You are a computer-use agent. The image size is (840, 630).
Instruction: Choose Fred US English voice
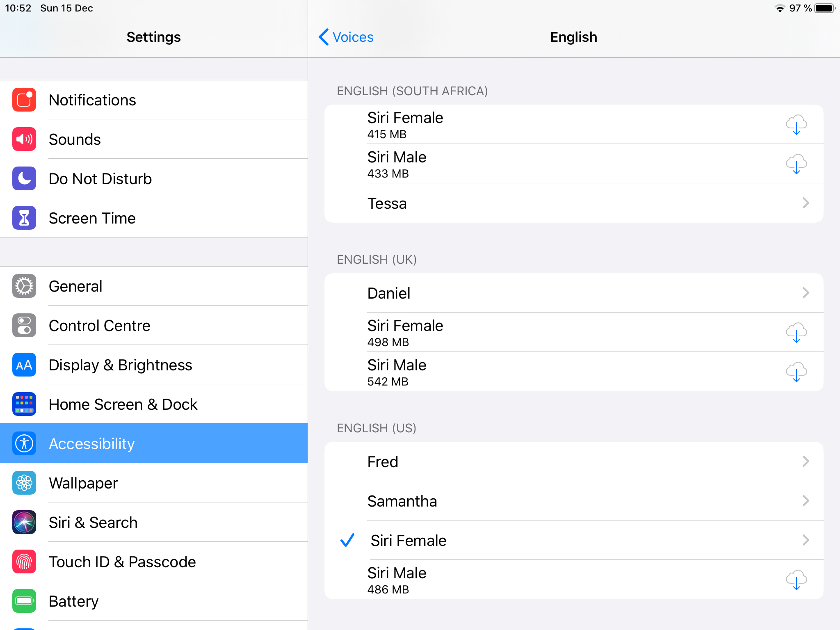[383, 462]
